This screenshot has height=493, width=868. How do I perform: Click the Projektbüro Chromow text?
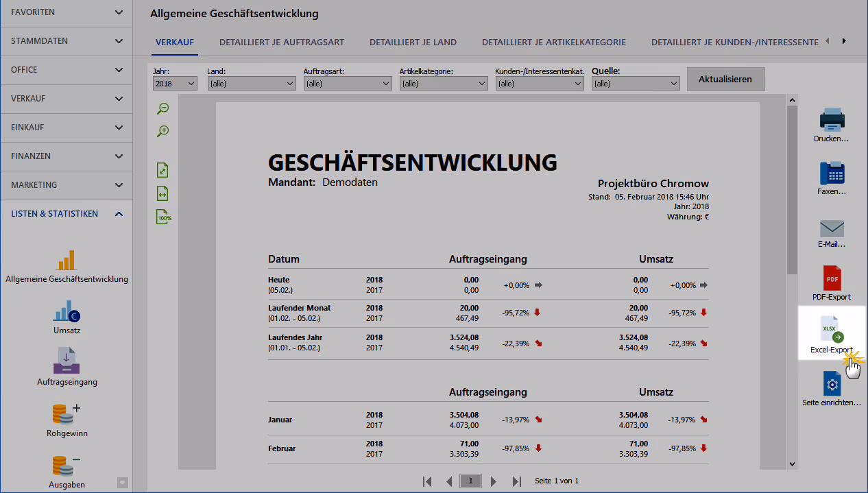pyautogui.click(x=653, y=184)
